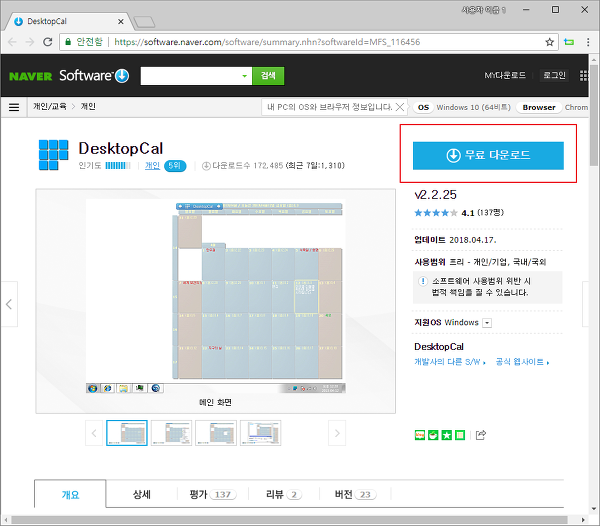Select the second screenshot thumbnail
Screen dimensions: 600x526
pyautogui.click(x=171, y=433)
